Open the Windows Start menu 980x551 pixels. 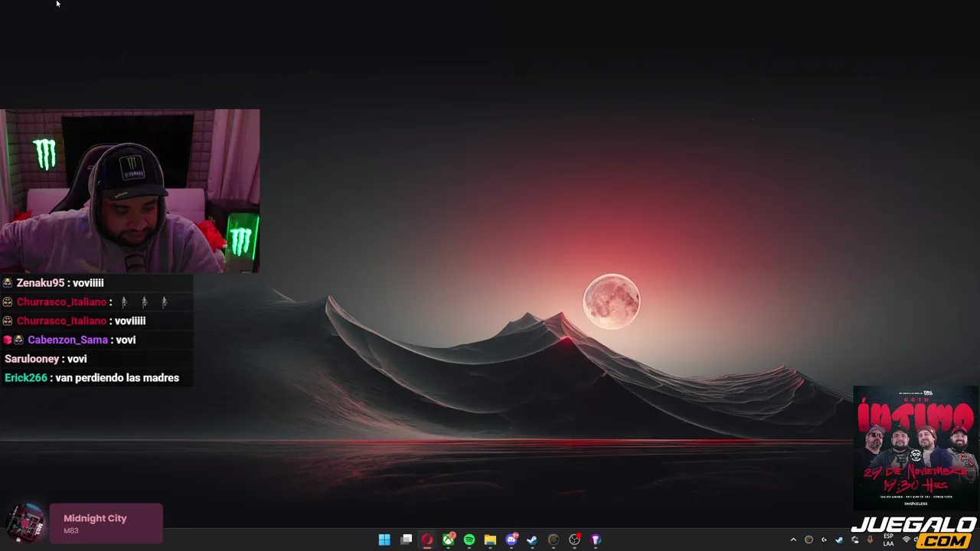click(384, 540)
